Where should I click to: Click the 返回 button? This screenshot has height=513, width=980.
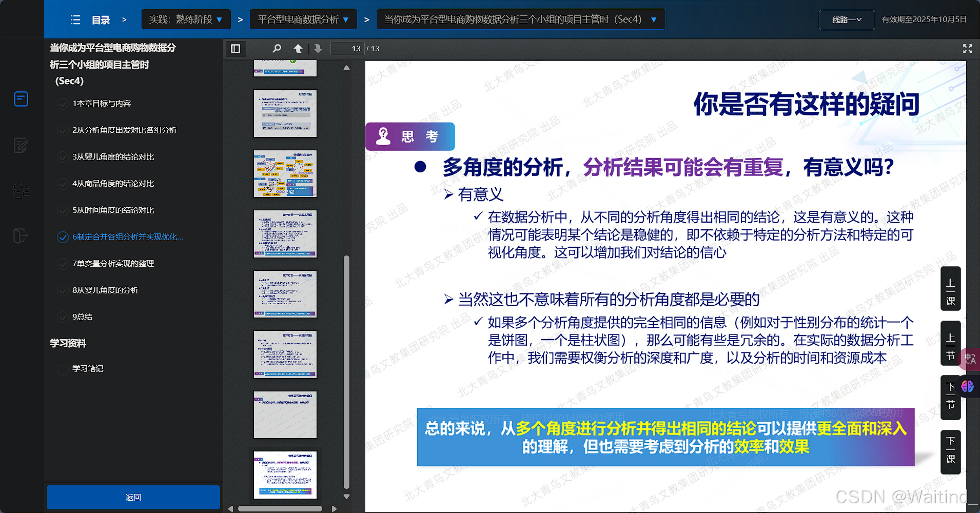133,497
